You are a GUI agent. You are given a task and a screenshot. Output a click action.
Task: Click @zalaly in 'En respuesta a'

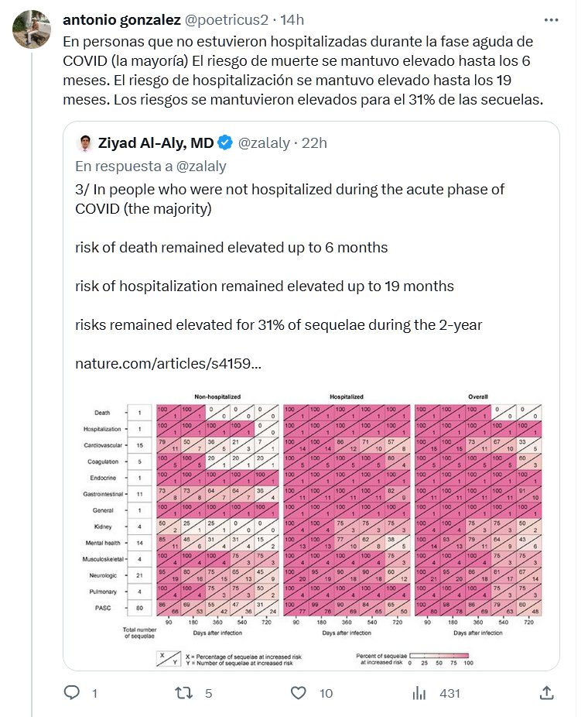(200, 166)
